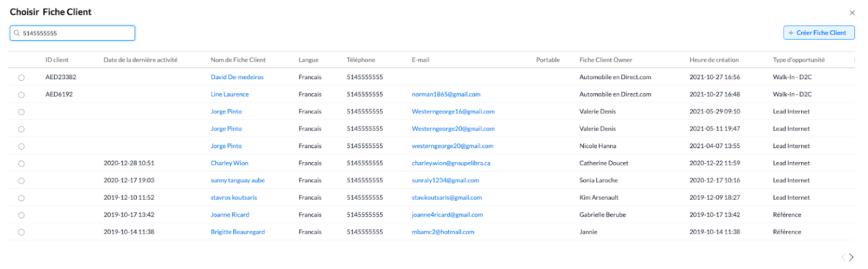Click creation time 2021-10-27 16:56

(714, 77)
